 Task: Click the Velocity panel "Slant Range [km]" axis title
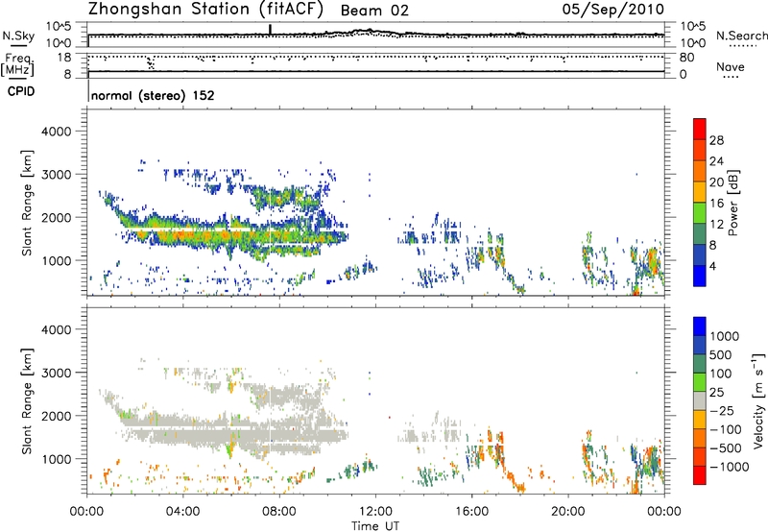point(27,401)
